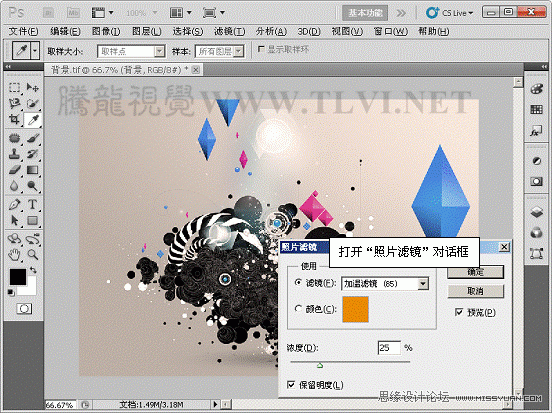This screenshot has width=552, height=413.
Task: Select the Blur tool
Action: (14, 186)
